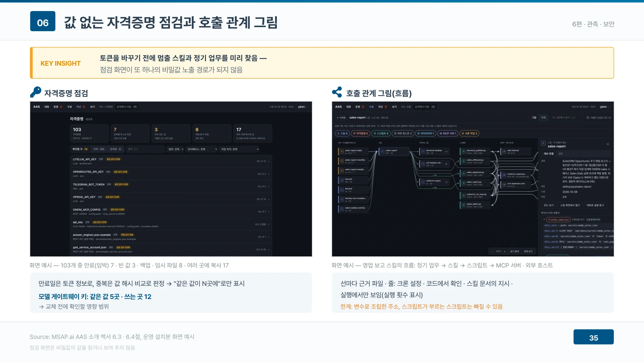This screenshot has width=644, height=362.
Task: Close the sales-report detail panel
Action: 608,144
